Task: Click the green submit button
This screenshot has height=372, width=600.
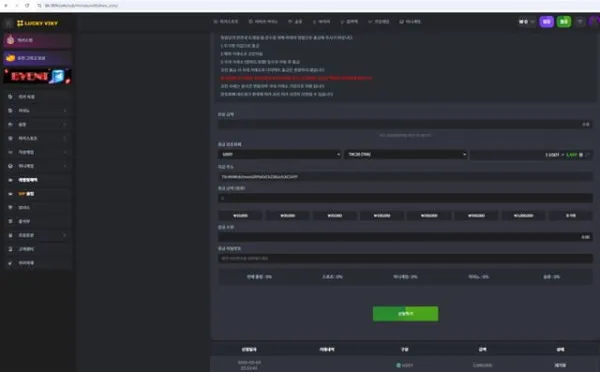Action: [405, 313]
